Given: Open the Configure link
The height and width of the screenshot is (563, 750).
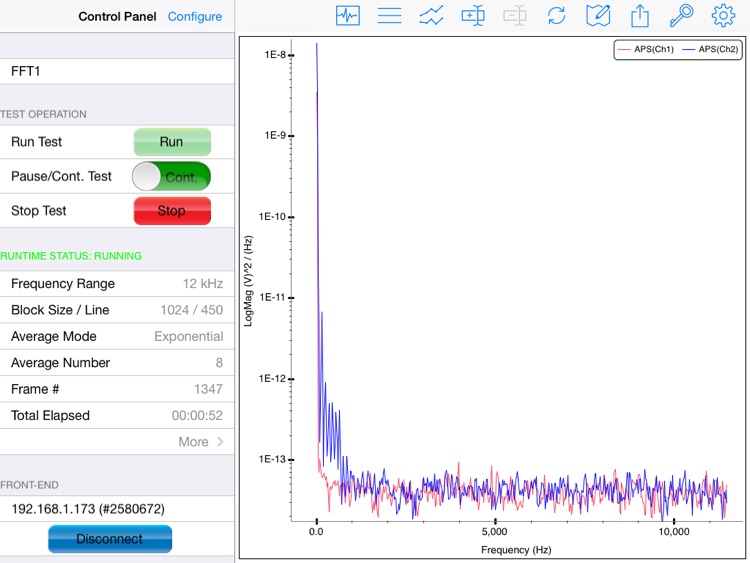Looking at the screenshot, I should 195,16.
